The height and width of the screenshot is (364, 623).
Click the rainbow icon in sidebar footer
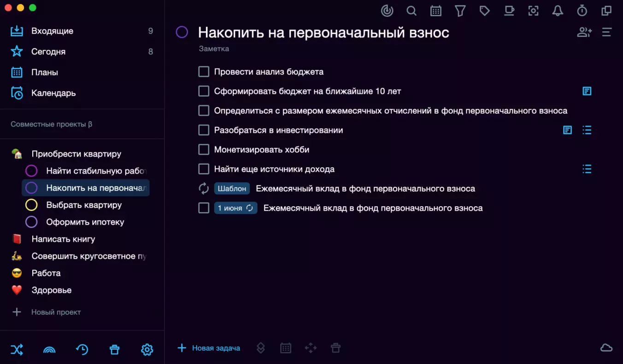pyautogui.click(x=49, y=350)
